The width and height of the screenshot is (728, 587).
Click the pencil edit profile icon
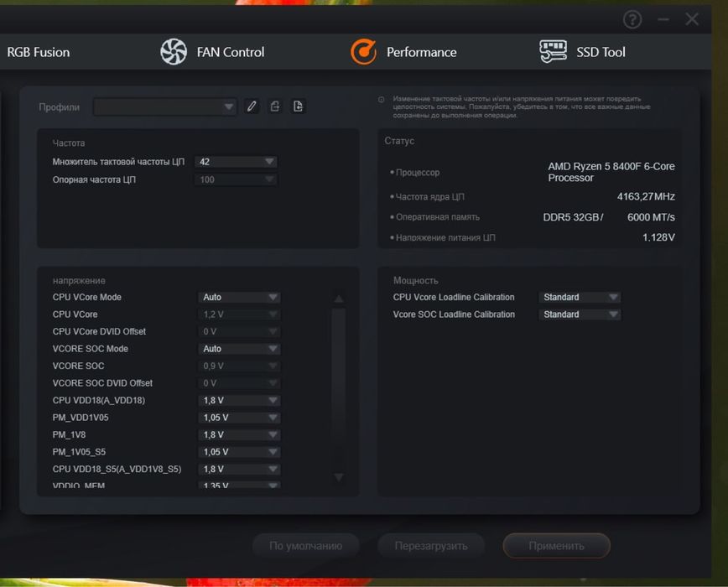(252, 106)
